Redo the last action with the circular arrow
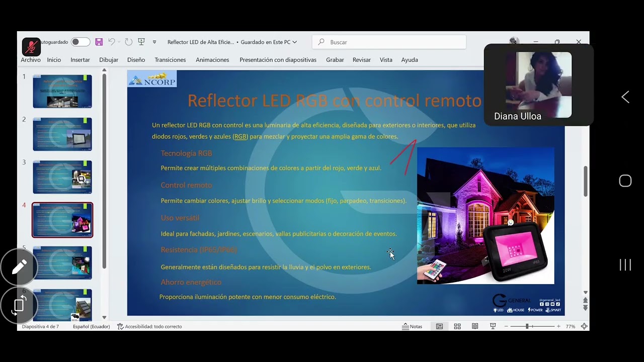Viewport: 644px width, 362px height. [x=129, y=42]
